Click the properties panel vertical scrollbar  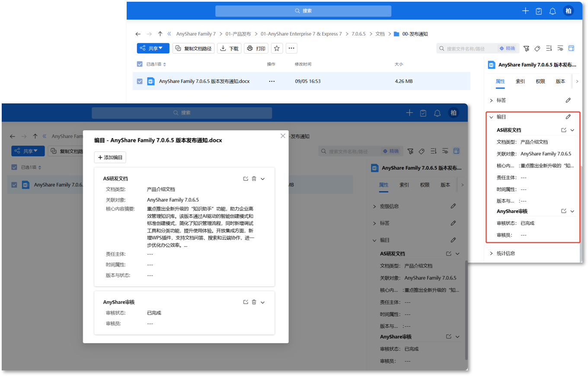coord(466,309)
